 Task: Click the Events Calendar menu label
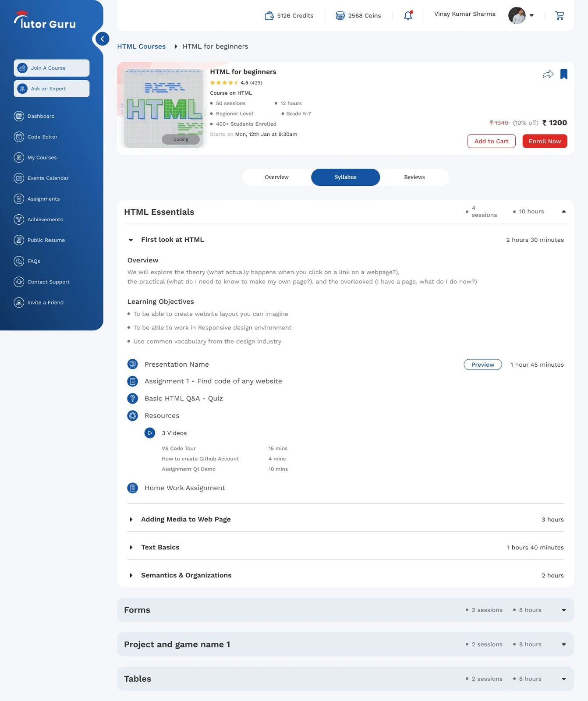pos(48,178)
